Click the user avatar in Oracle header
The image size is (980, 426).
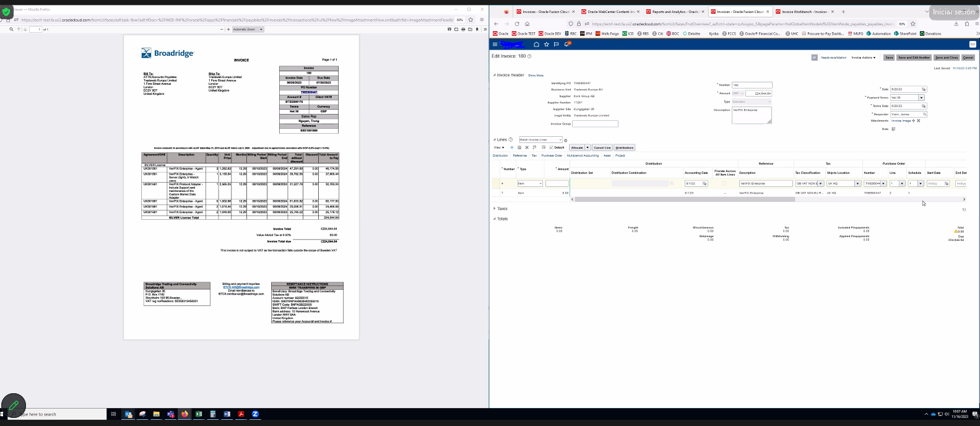[x=973, y=45]
